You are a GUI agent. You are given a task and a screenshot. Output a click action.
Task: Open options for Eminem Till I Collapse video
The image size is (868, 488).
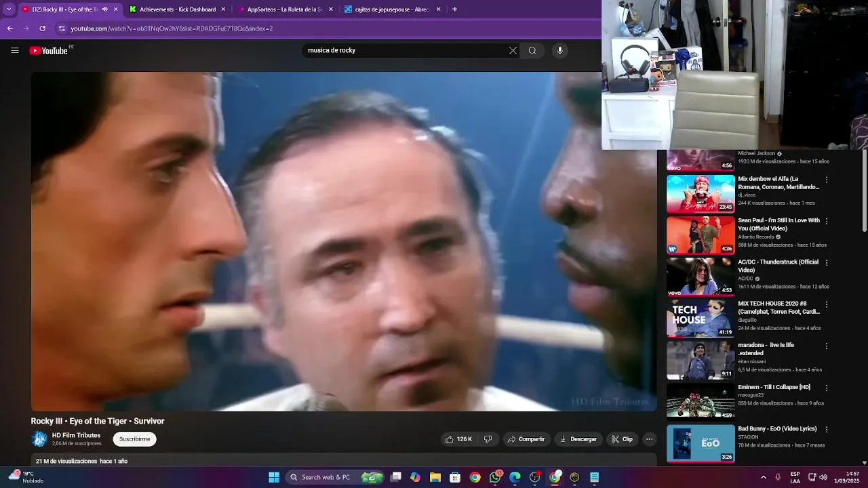pos(826,388)
